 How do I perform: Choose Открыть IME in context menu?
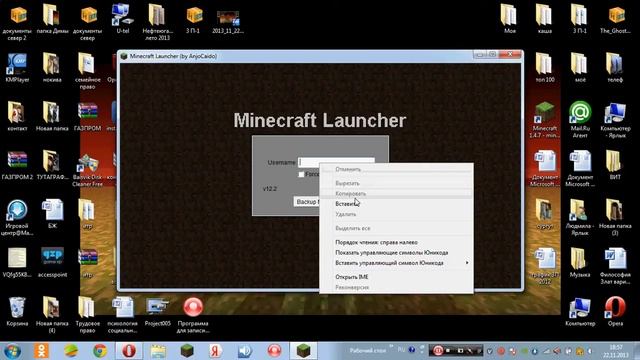[x=352, y=277]
